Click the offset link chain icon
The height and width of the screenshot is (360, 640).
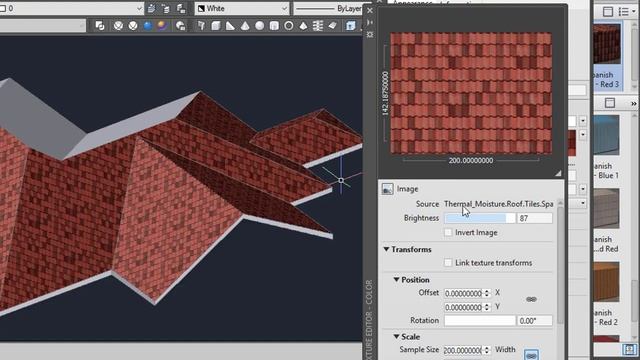[531, 300]
